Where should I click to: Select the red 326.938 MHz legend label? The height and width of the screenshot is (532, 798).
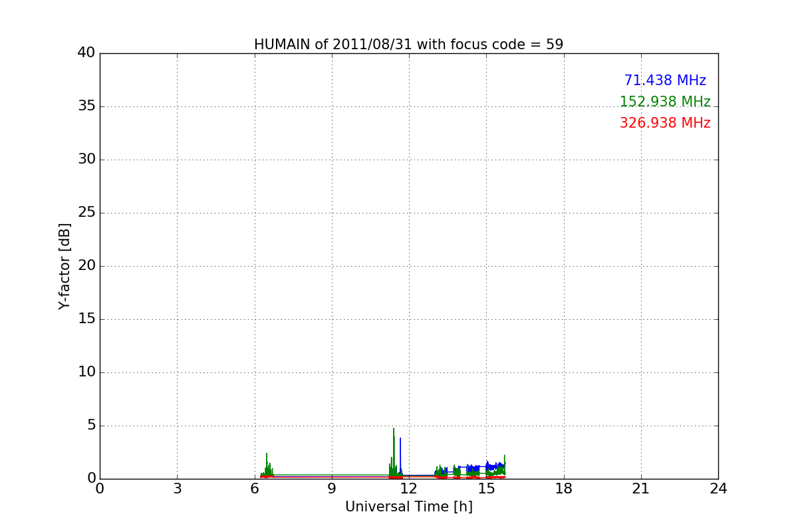665,123
